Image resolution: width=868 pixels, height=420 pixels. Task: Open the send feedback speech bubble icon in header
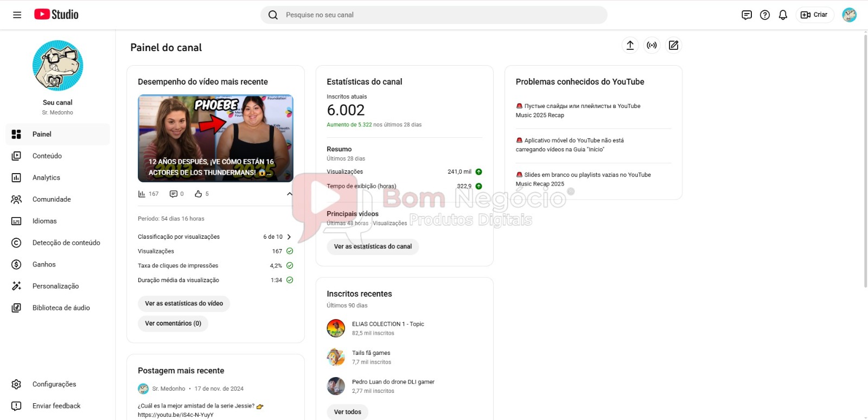(x=746, y=15)
